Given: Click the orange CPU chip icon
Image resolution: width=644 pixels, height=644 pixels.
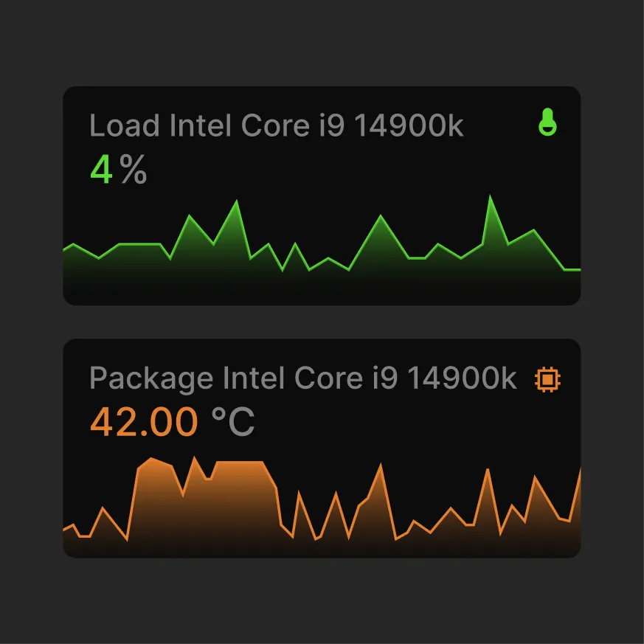Looking at the screenshot, I should tap(547, 379).
